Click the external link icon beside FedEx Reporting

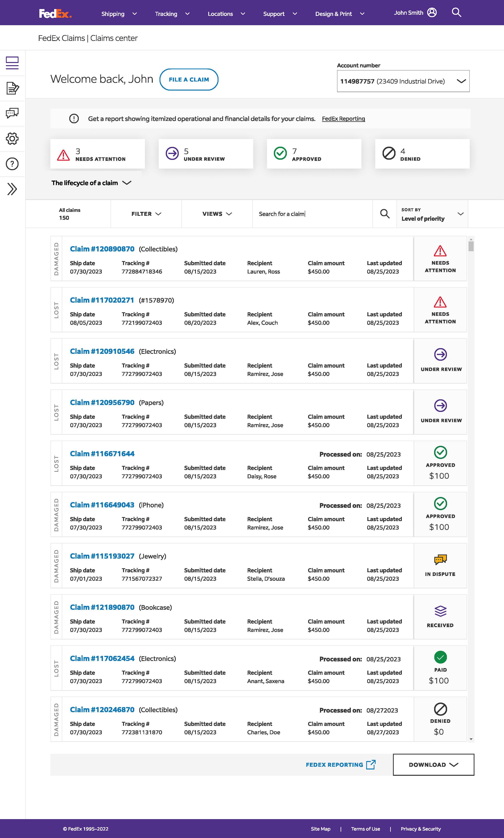tap(371, 764)
